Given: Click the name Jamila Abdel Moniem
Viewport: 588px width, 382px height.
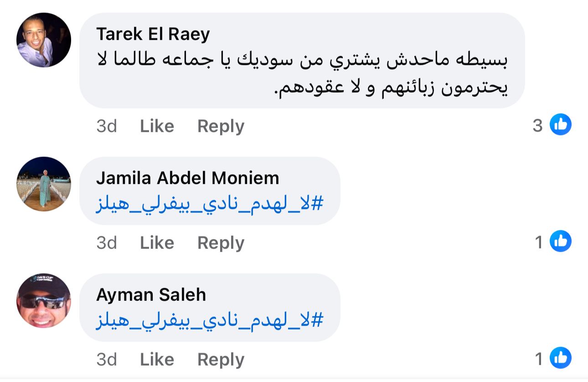Looking at the screenshot, I should click(187, 178).
